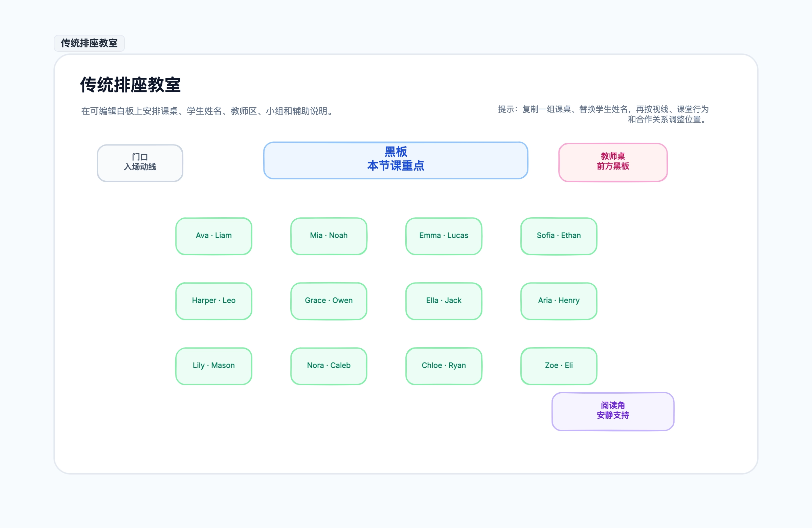Click the Harper · Leo desk

point(214,301)
